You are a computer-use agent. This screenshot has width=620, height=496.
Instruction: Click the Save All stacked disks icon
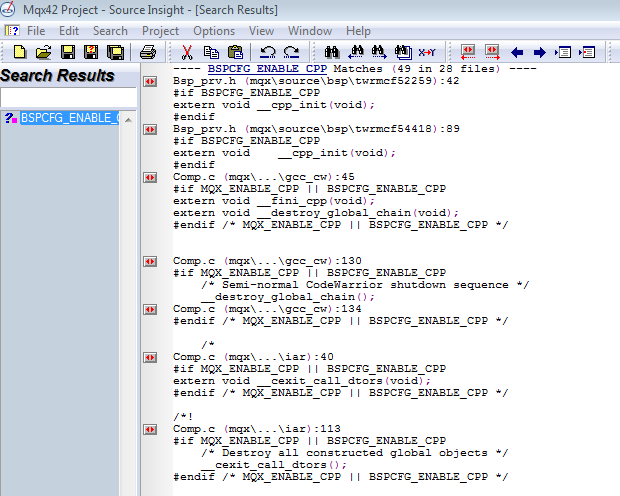pos(115,52)
